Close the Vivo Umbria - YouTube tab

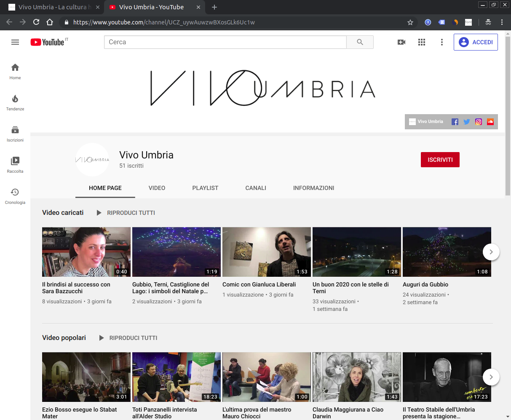point(198,7)
